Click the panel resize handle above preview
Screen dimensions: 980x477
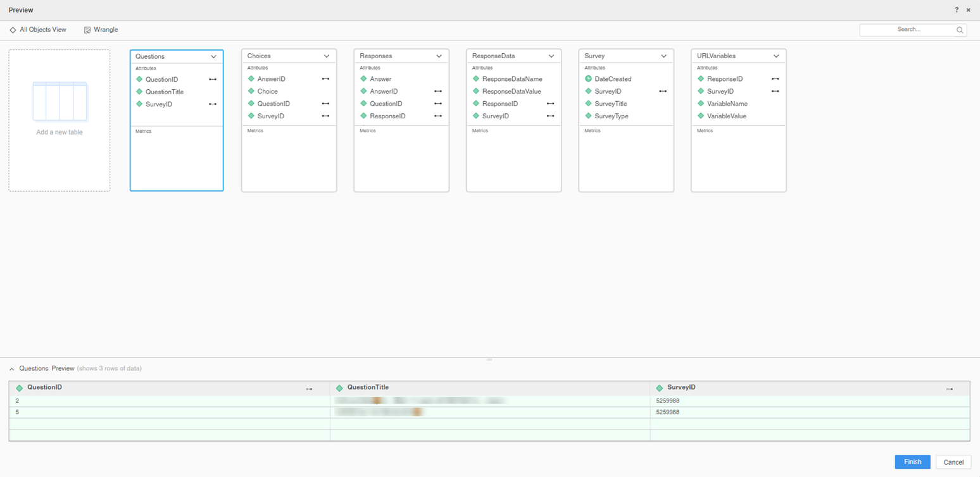489,359
